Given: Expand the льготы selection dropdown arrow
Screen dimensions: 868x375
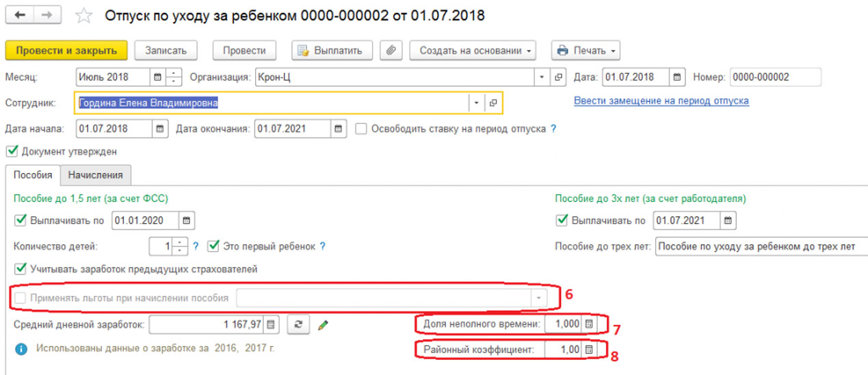Looking at the screenshot, I should click(x=540, y=298).
